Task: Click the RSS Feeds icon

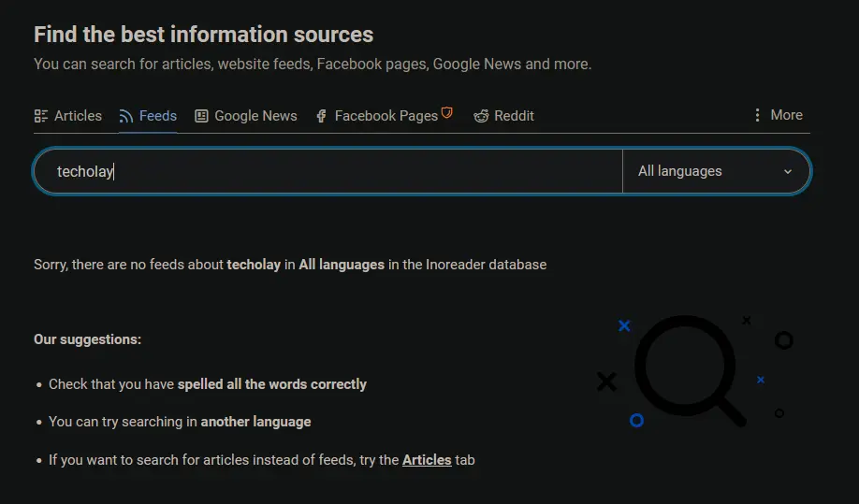Action: coord(126,116)
